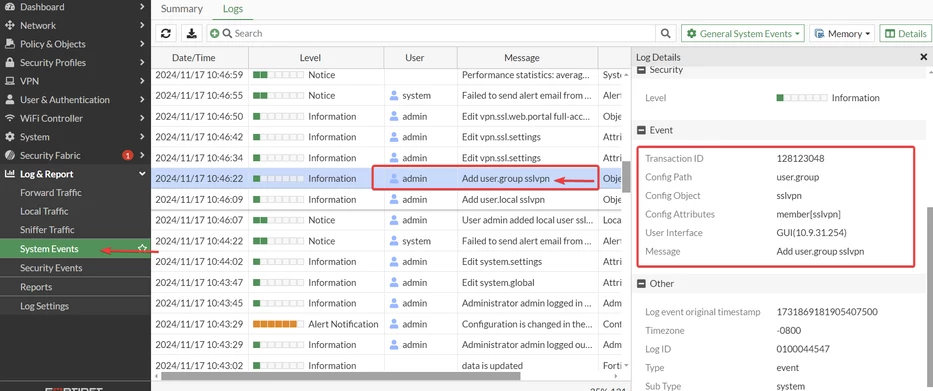Open General System Events dropdown
The width and height of the screenshot is (933, 391).
click(x=743, y=34)
